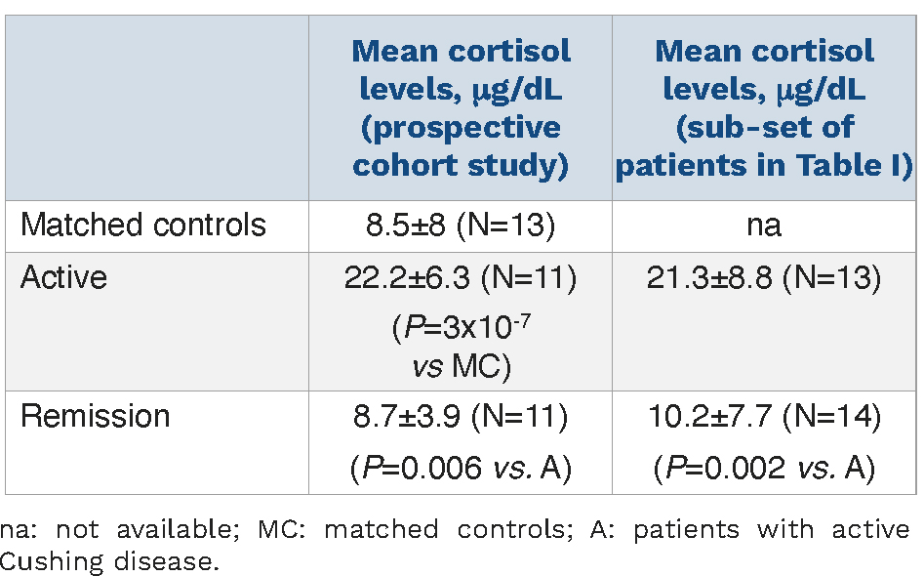Click the "patients in Table I)" header text
Image resolution: width=924 pixels, height=576 pixels.
[764, 165]
